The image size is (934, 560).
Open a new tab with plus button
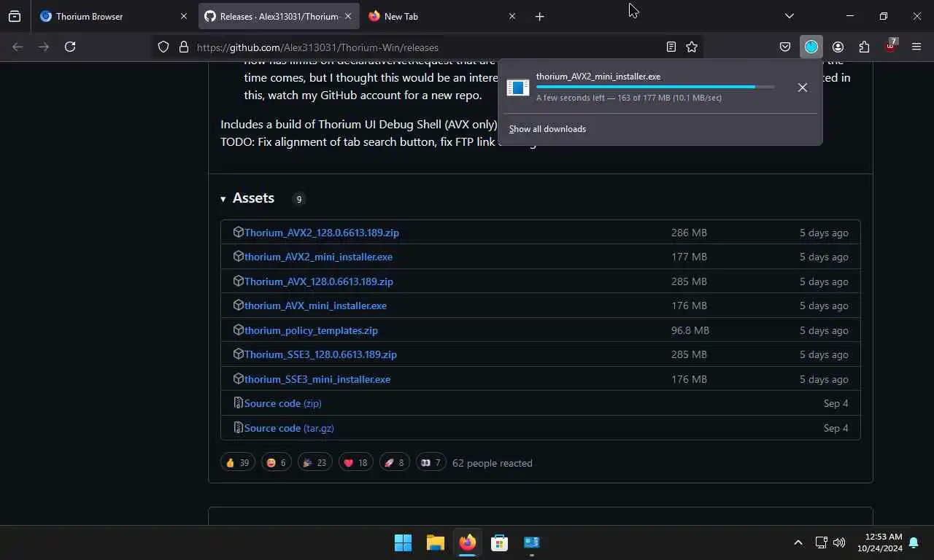tap(539, 16)
